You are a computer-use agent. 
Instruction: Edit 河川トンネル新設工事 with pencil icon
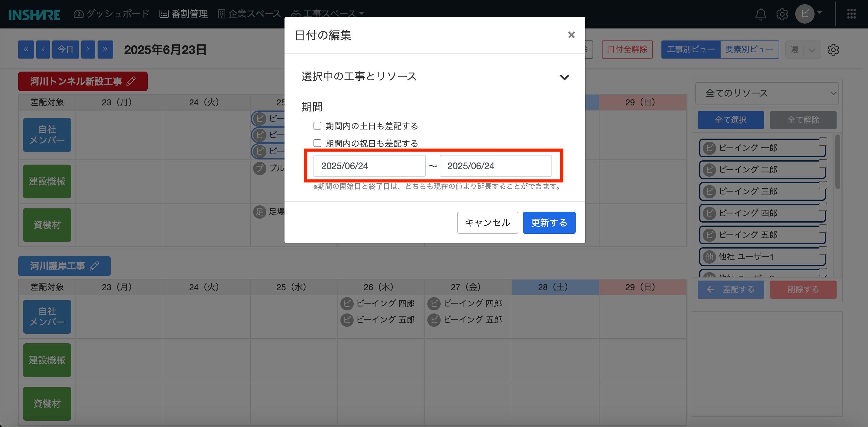coord(131,81)
